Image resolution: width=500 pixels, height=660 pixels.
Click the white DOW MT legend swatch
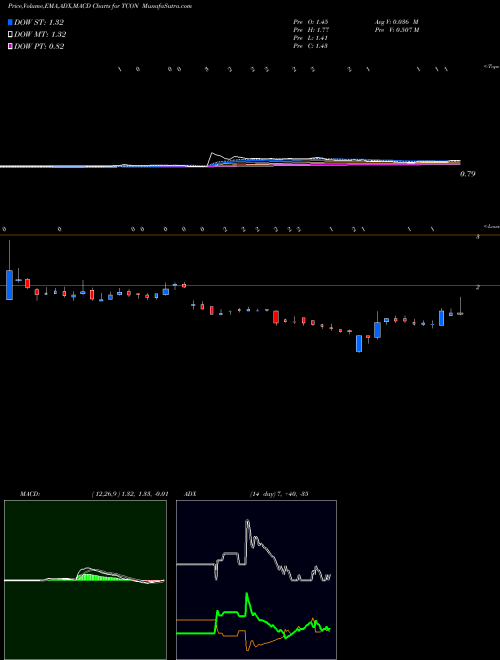coord(10,35)
